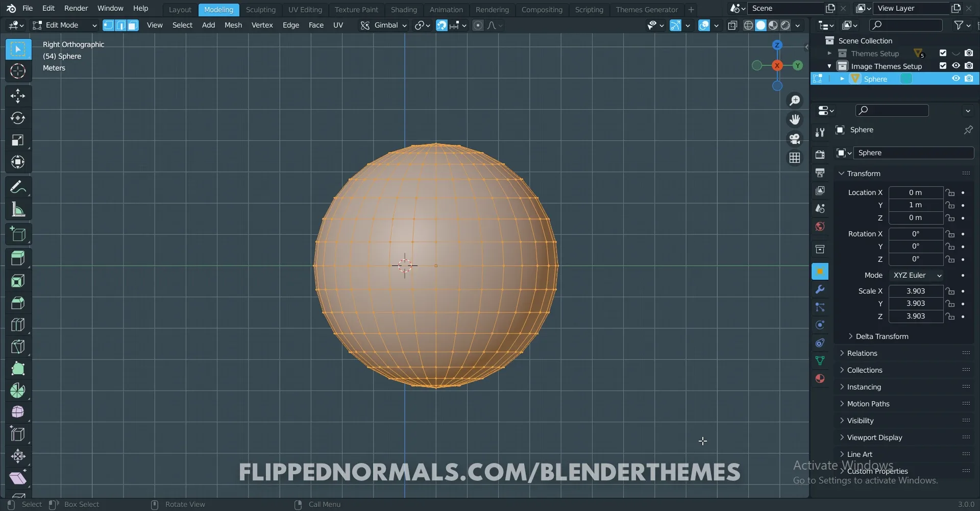This screenshot has width=980, height=511.
Task: Toggle camera render visibility for Image Themes Setup
Action: coord(970,66)
